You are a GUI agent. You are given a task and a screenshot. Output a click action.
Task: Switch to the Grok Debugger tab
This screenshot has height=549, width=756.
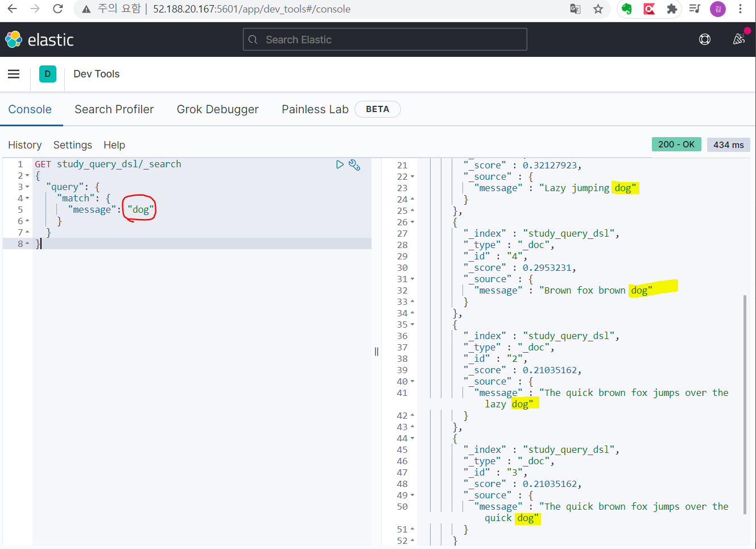pyautogui.click(x=218, y=109)
